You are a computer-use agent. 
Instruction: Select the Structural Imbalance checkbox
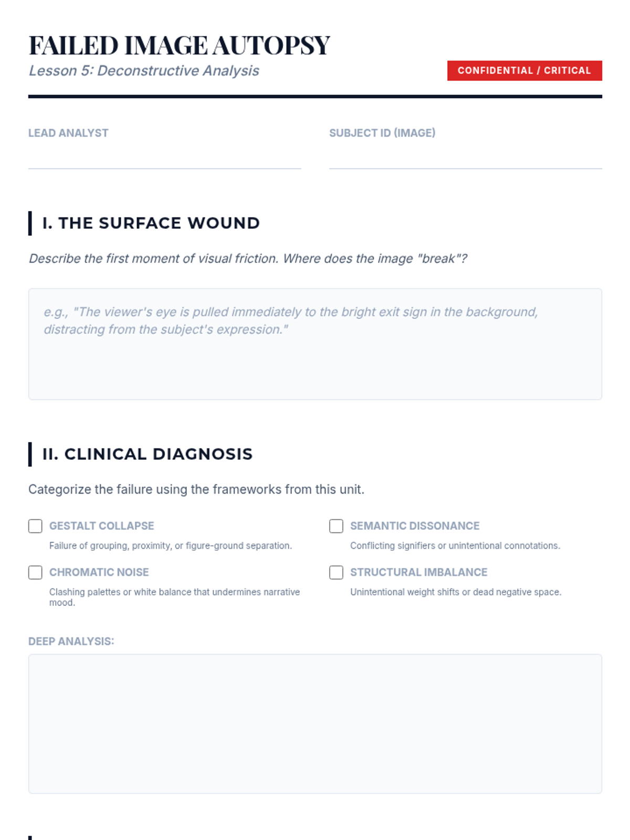click(x=336, y=572)
